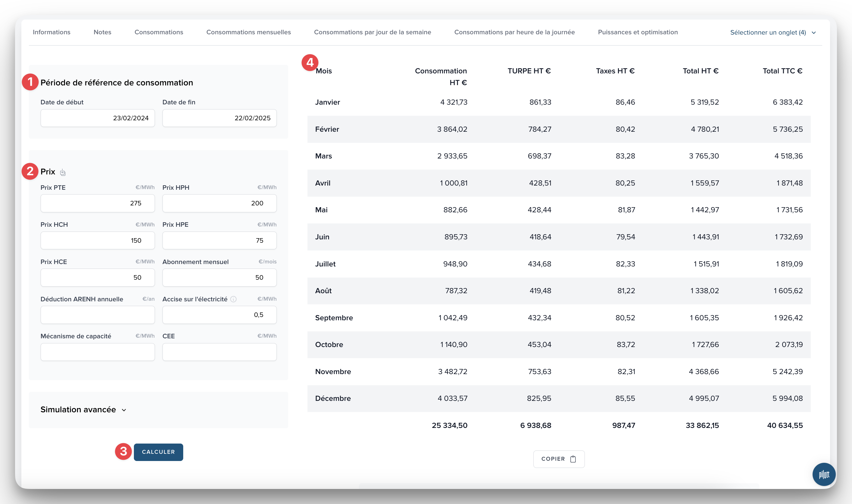Image resolution: width=852 pixels, height=504 pixels.
Task: Click the info icon next to Accise sur l'électricité
Action: point(233,299)
